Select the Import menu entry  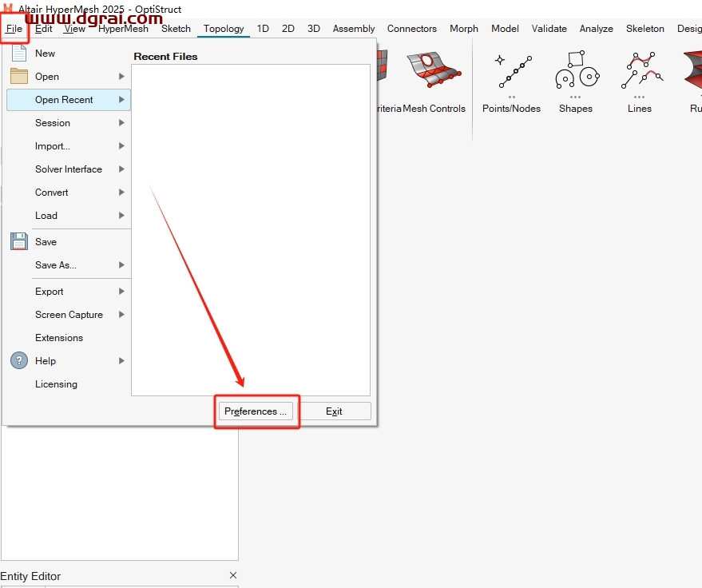point(69,146)
